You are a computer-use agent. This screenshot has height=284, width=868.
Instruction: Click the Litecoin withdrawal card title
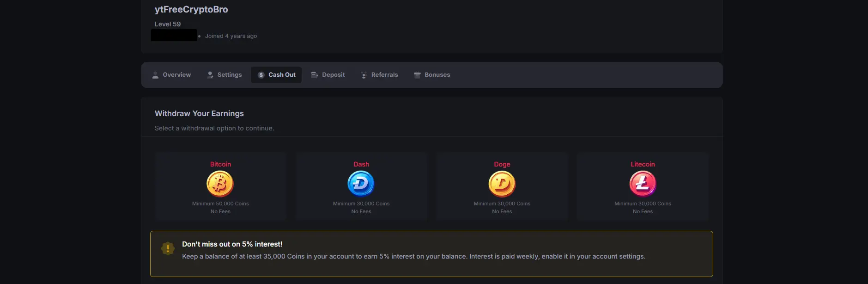pyautogui.click(x=643, y=164)
